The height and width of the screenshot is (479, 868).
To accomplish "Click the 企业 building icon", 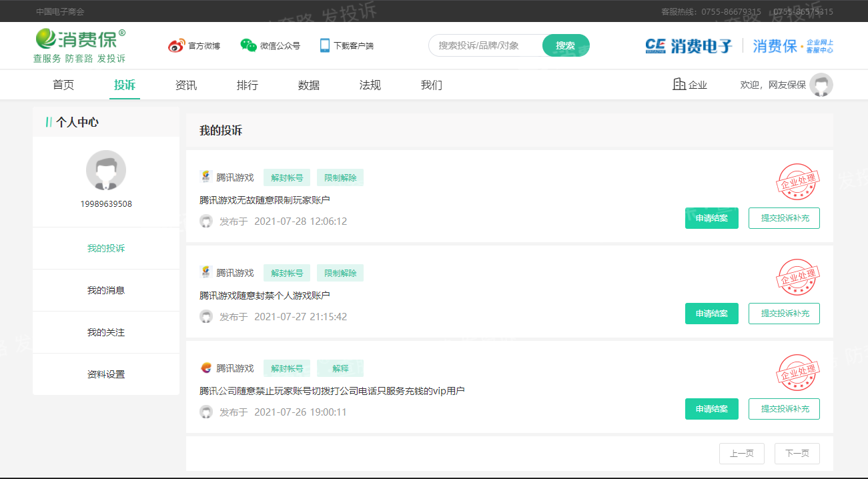I will tap(679, 85).
